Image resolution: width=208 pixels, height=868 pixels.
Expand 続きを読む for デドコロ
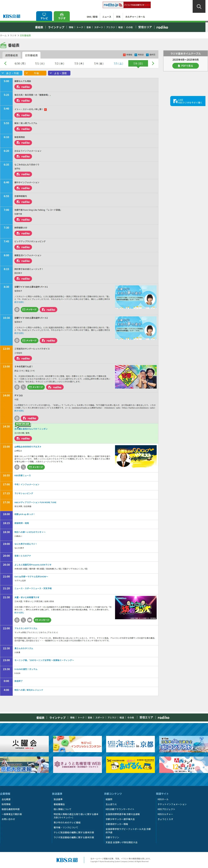click(19, 411)
